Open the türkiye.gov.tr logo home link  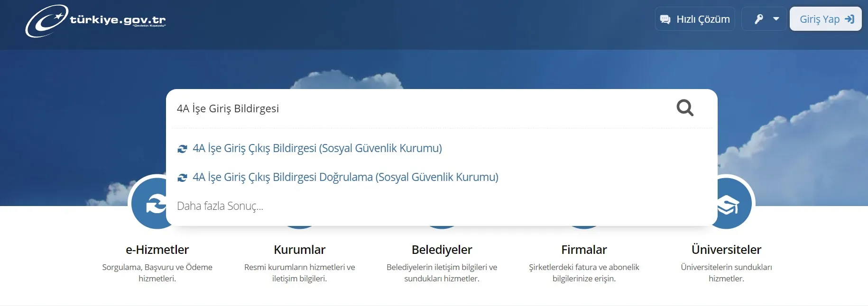pyautogui.click(x=95, y=21)
